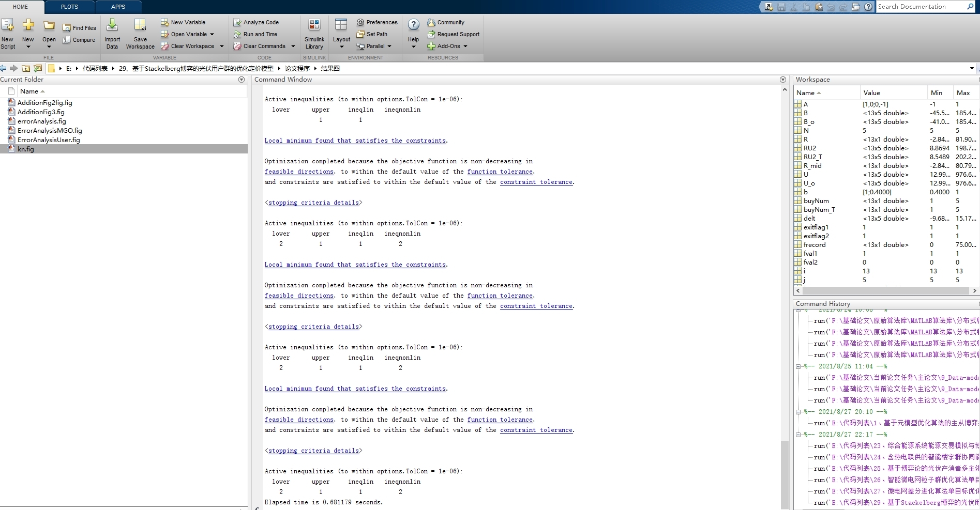Click the magnifier icon in Search Documentation
The image size is (980, 510).
(x=970, y=7)
